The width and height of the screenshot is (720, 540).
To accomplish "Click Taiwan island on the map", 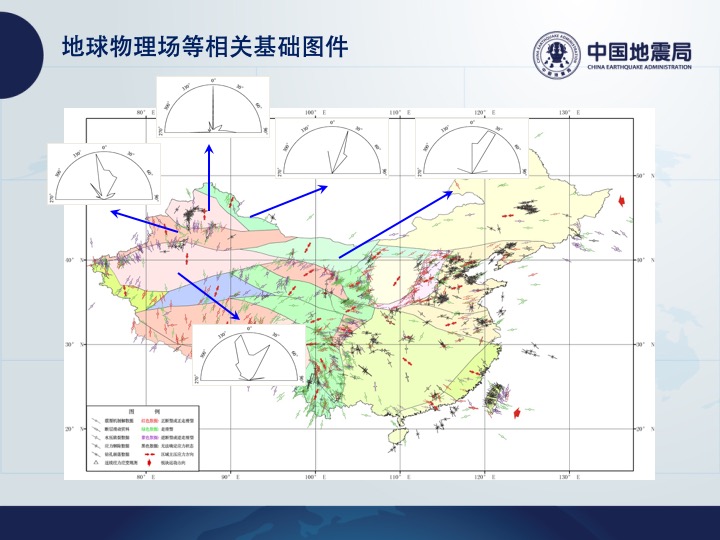I will [x=493, y=396].
